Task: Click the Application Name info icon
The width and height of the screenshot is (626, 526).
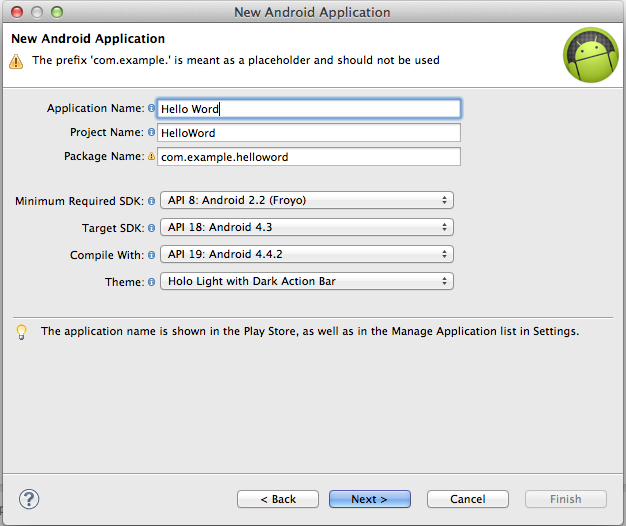Action: [x=151, y=108]
